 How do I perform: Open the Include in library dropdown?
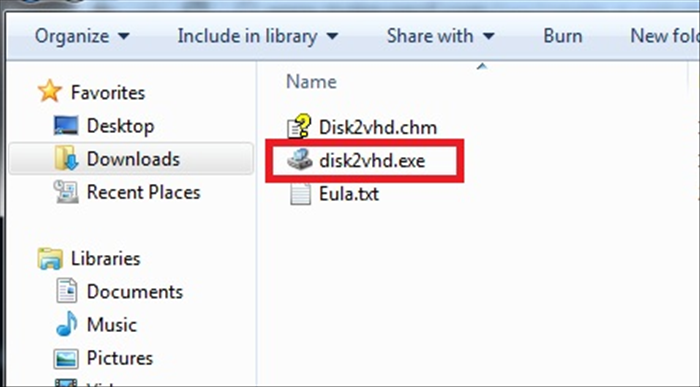[258, 36]
